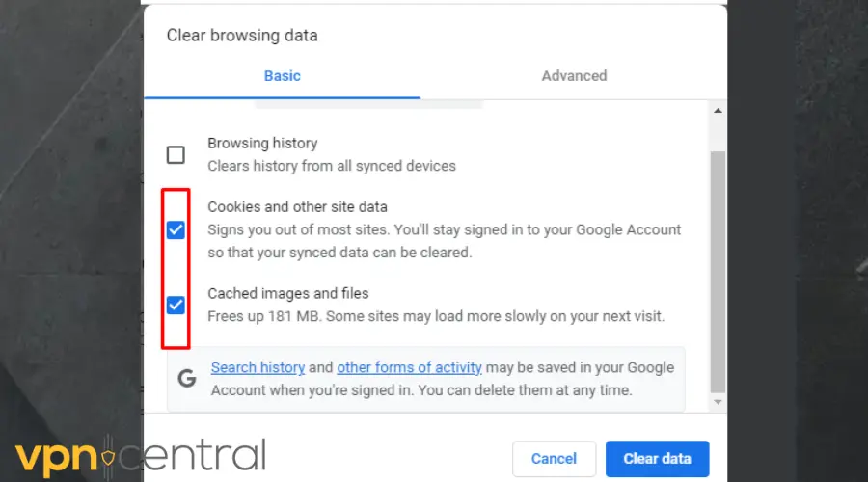Viewport: 868px width, 482px height.
Task: Open the Search history link
Action: [x=258, y=367]
